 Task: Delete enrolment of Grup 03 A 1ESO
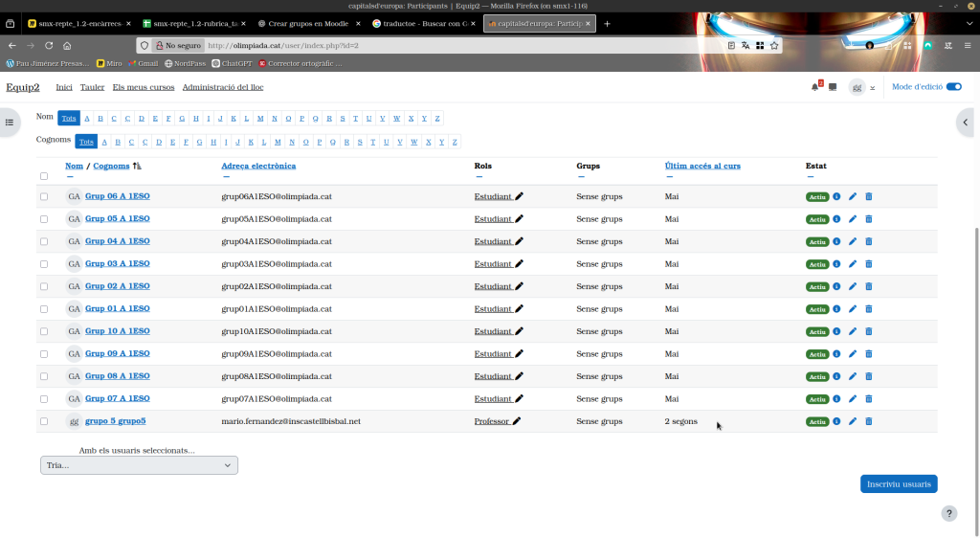coord(869,264)
